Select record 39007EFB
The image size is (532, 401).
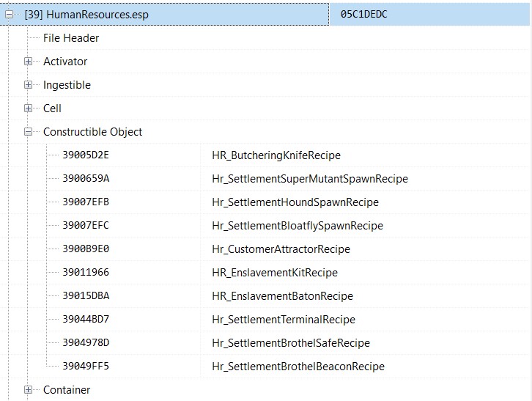click(x=86, y=202)
